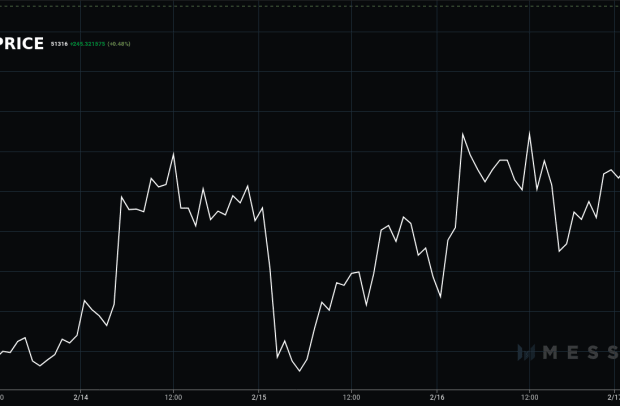
Task: Click the 12:00 label between 2/14 and 2/15
Action: (x=173, y=397)
